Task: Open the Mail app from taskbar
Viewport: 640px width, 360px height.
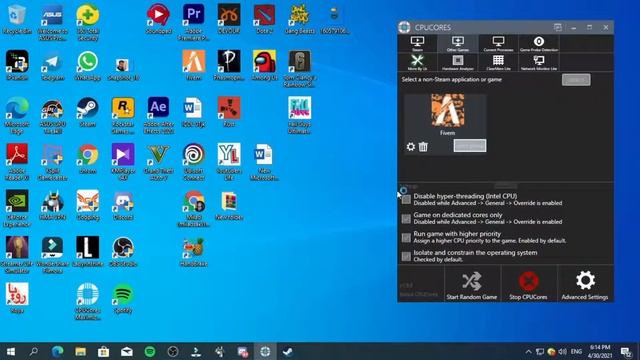Action: point(127,351)
